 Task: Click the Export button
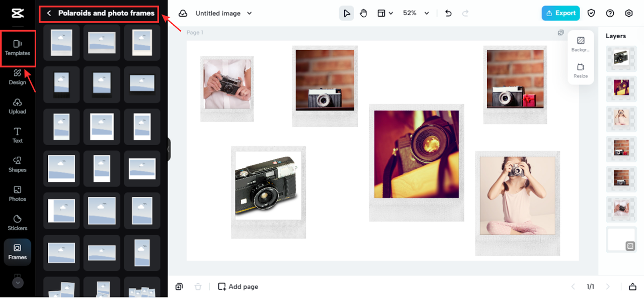click(560, 13)
